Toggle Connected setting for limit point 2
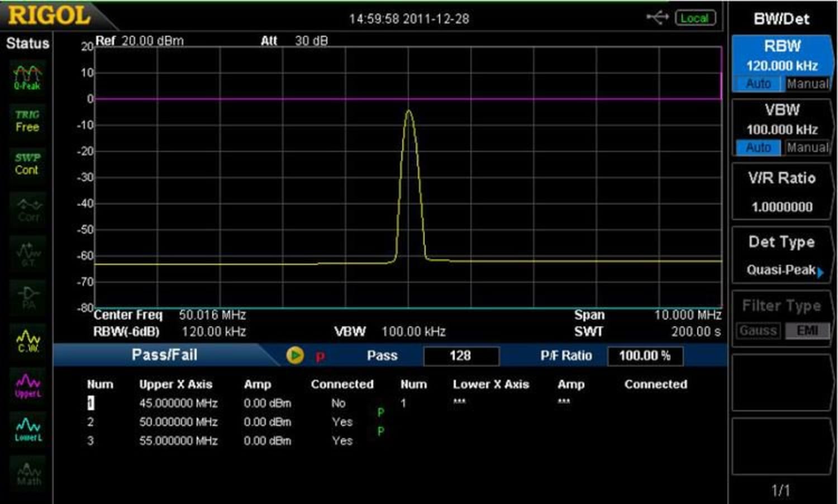 (342, 422)
